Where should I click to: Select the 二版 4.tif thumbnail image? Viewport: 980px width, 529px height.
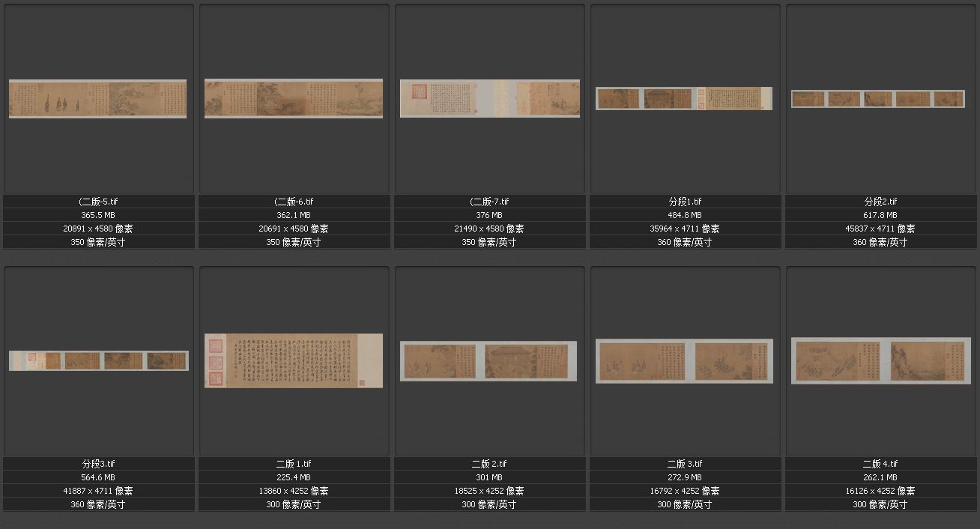coord(880,361)
